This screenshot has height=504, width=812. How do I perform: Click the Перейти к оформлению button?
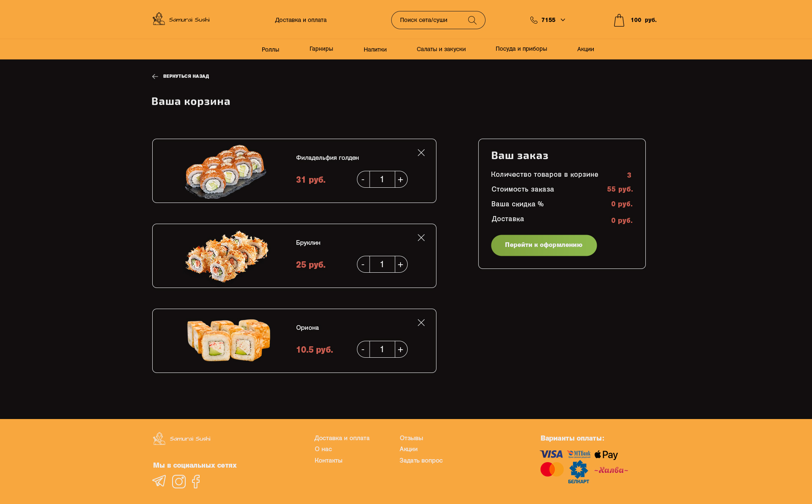[544, 245]
